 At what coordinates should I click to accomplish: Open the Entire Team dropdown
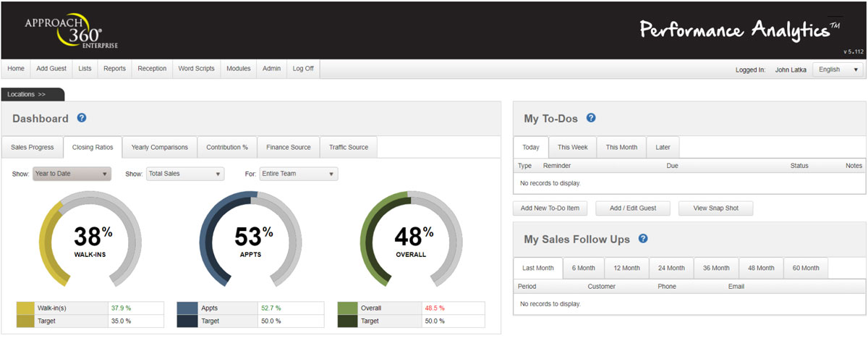click(298, 174)
